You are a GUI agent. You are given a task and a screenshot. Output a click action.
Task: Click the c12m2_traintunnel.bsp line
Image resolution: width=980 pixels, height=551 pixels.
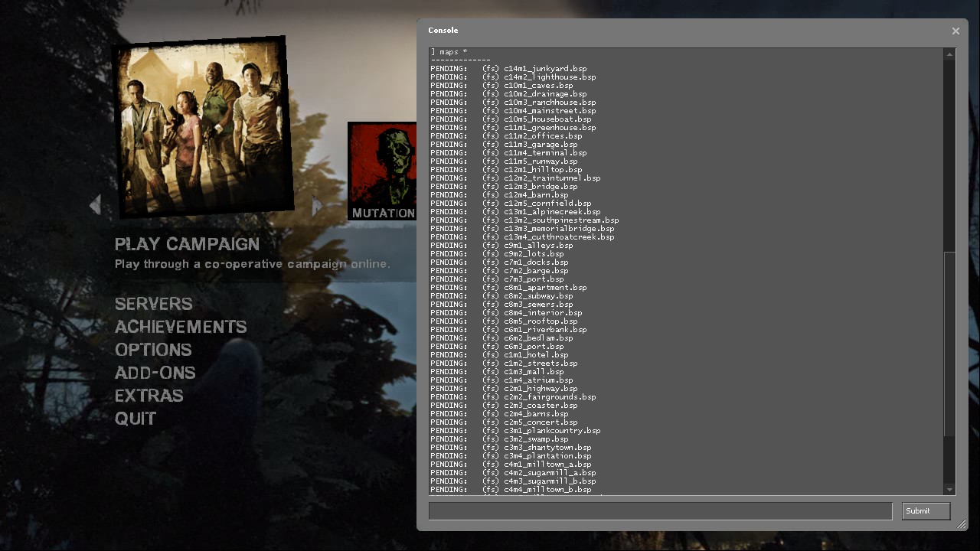pos(515,178)
